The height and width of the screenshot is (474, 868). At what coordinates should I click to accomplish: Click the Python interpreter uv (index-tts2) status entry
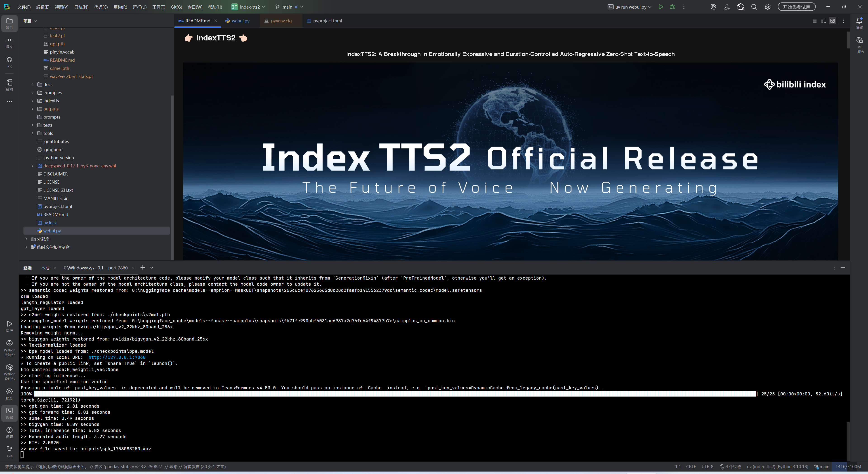777,467
